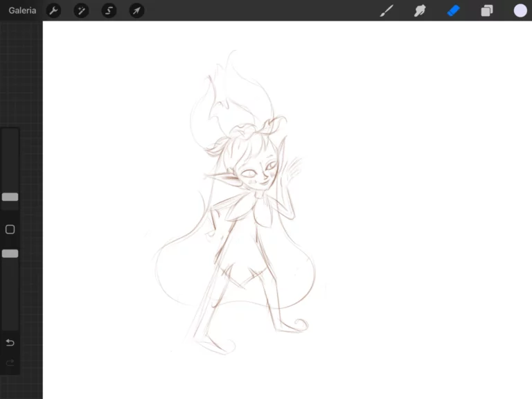Redo with the sidebar redo arrow
The width and height of the screenshot is (532, 399).
10,362
